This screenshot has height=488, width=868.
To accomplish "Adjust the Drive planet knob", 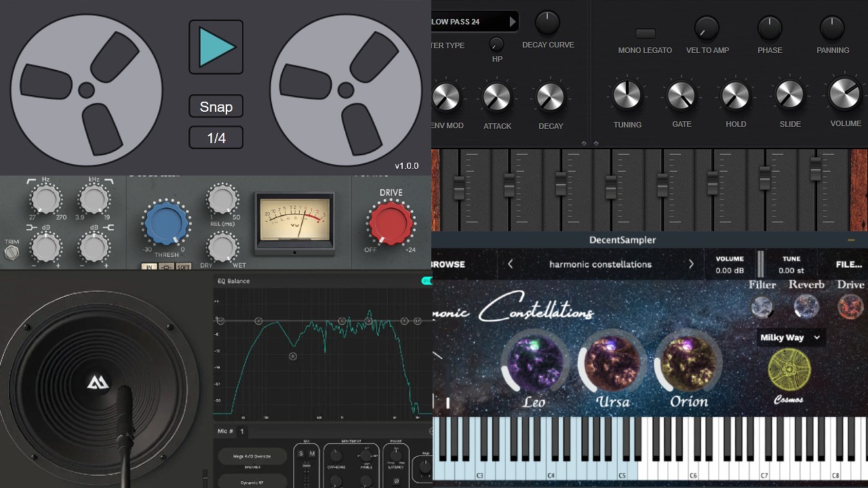I will click(850, 307).
